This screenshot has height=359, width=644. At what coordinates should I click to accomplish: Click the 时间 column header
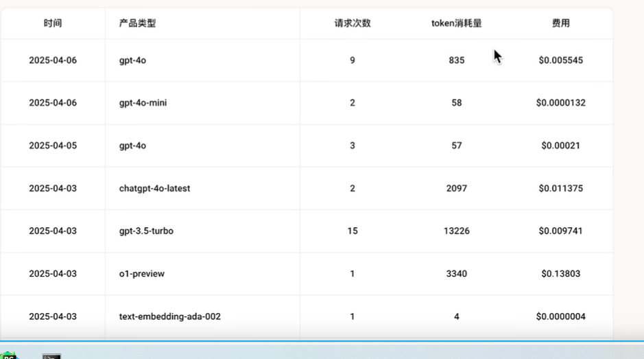pos(53,23)
